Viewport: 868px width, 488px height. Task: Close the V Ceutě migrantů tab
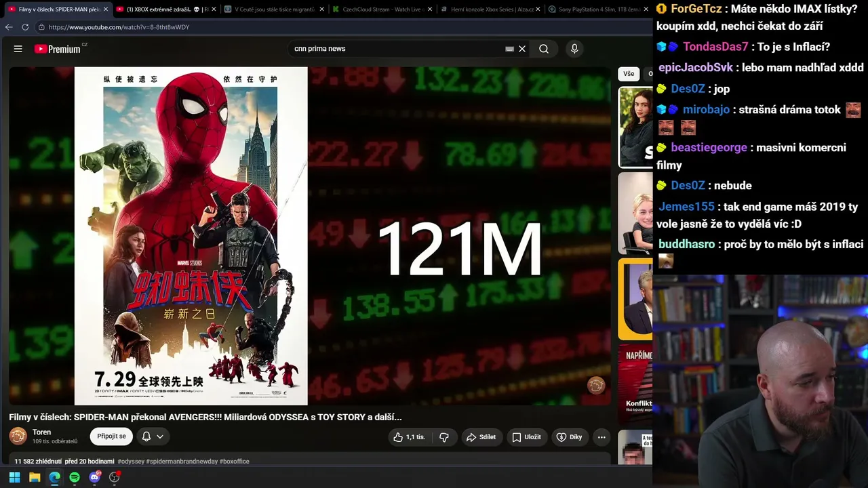(x=321, y=9)
